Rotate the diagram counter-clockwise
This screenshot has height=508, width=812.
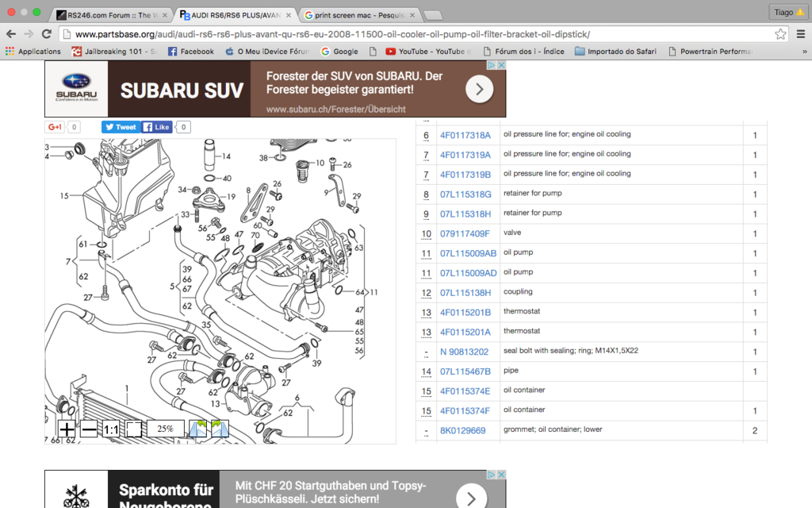pos(197,429)
